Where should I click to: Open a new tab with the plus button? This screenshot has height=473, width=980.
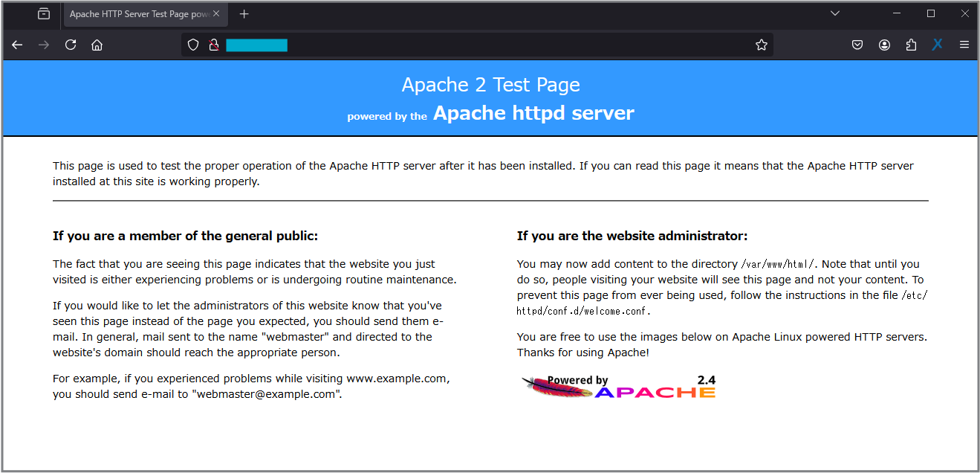pos(244,14)
